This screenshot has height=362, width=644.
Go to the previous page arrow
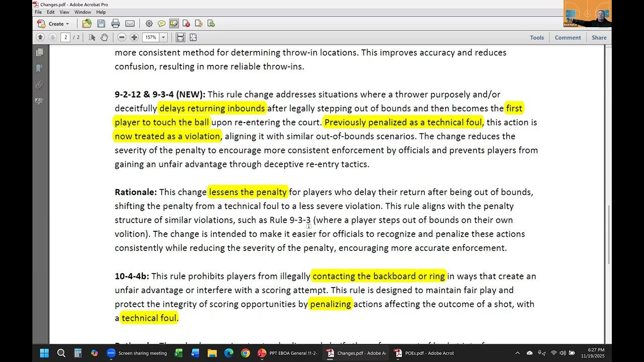coord(40,37)
